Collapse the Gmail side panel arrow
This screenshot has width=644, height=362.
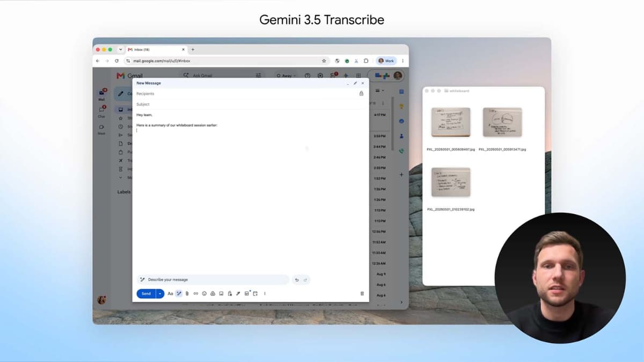point(401,302)
